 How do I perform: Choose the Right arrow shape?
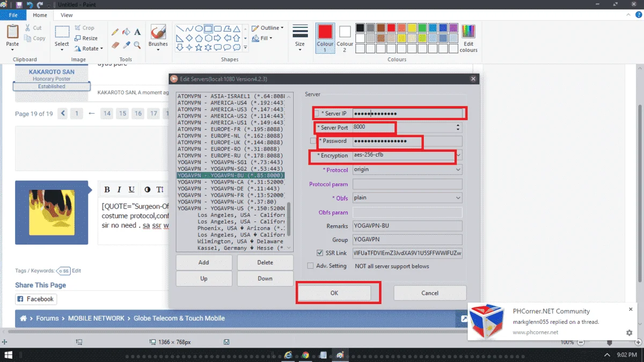[217, 38]
